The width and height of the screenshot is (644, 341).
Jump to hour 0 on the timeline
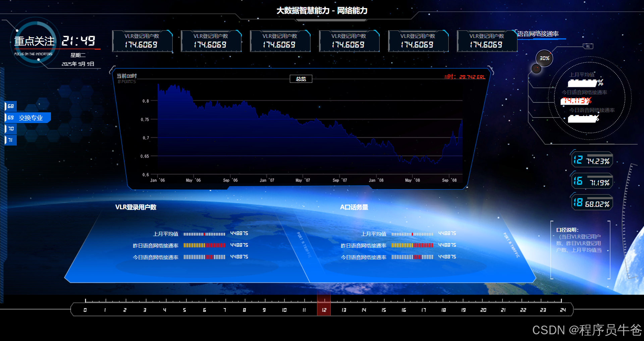point(85,310)
